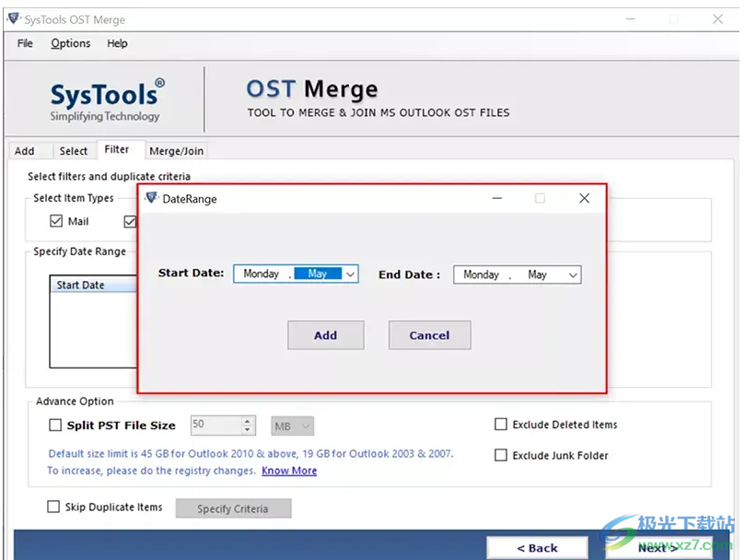Screen dimensions: 745x560
Task: Open the End Date picker dropdown
Action: click(573, 274)
